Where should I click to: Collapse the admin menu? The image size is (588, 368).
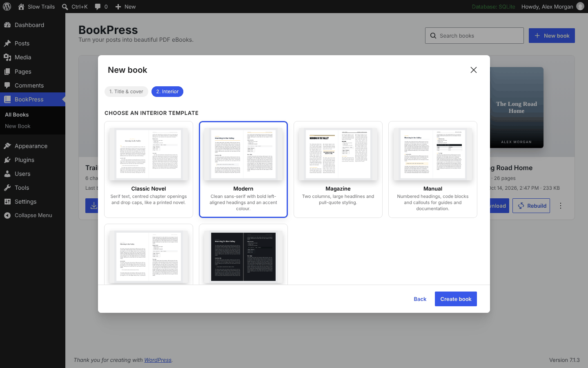33,215
